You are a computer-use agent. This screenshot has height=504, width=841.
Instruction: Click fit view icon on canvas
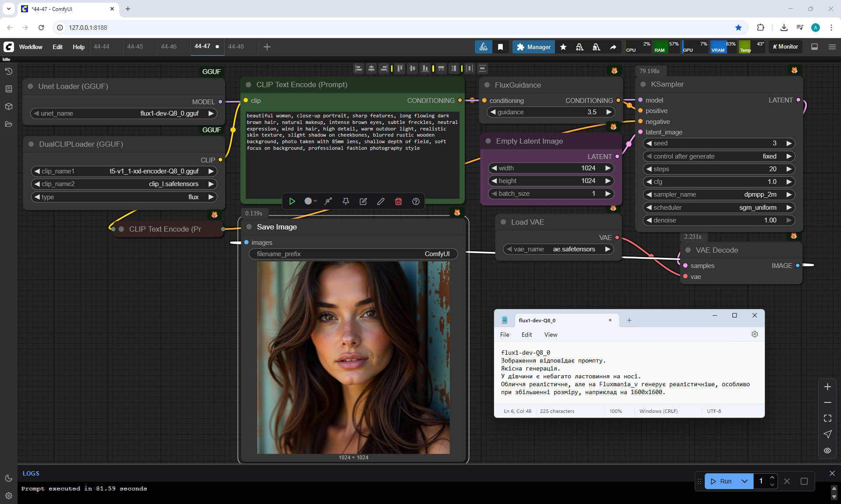(827, 418)
